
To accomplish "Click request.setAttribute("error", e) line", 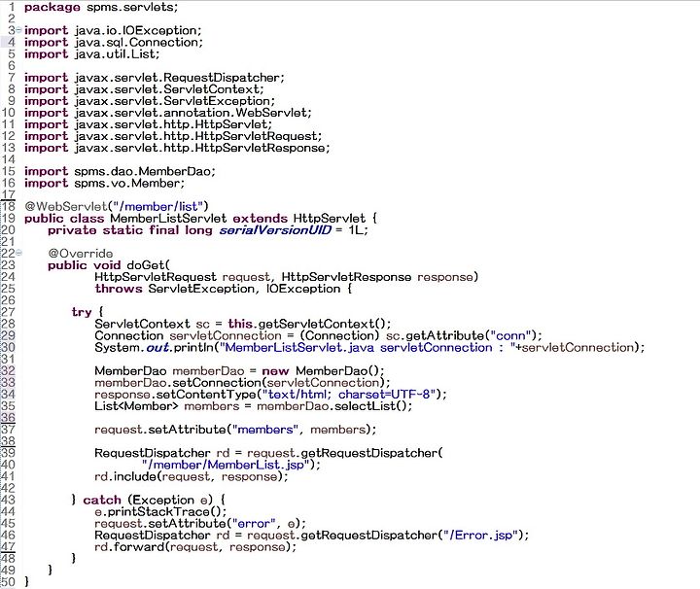I will coord(200,524).
